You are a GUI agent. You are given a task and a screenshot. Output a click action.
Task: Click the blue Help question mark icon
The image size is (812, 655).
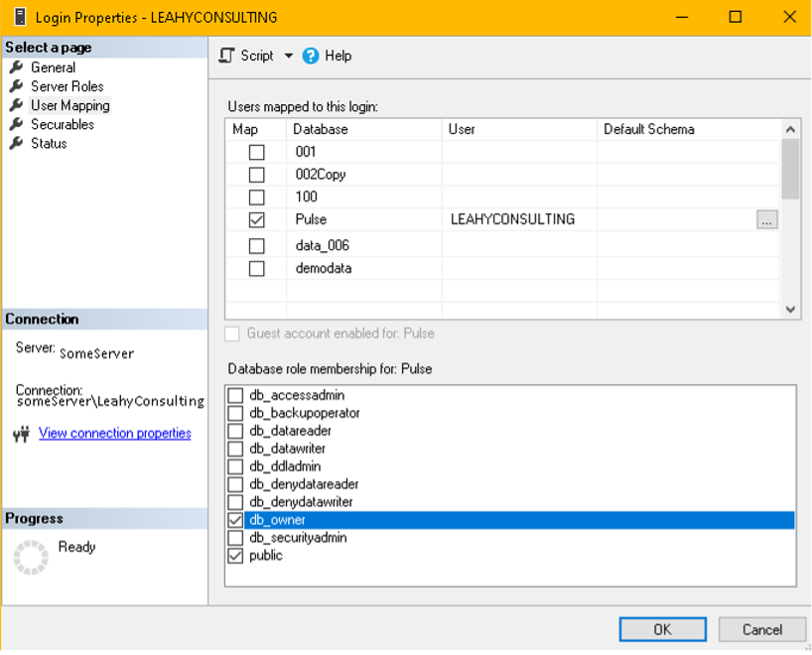pos(311,56)
